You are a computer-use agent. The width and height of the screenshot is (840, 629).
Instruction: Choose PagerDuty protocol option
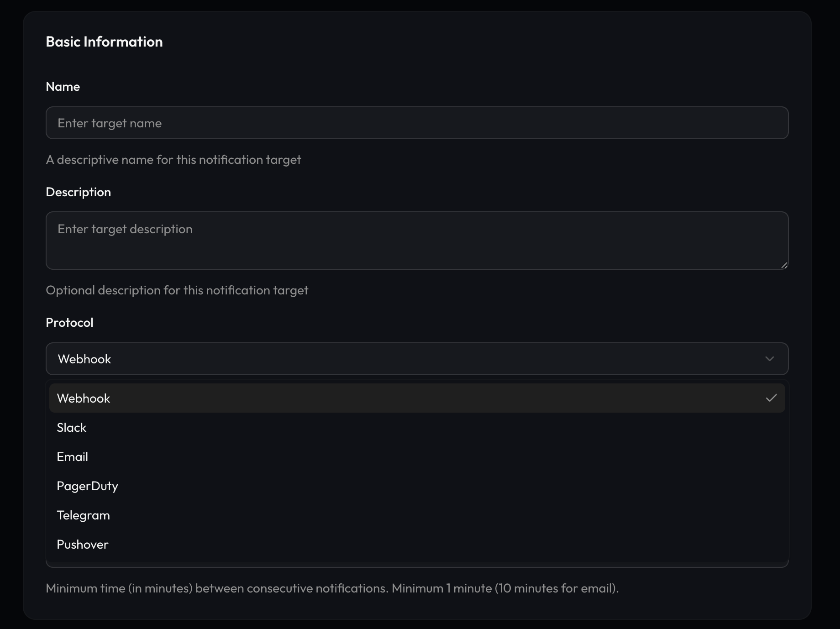click(x=88, y=486)
